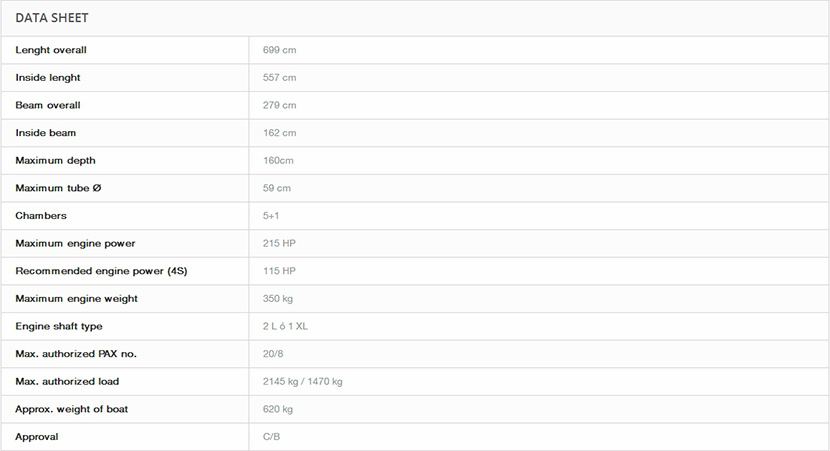This screenshot has width=830, height=451.
Task: Click the 279 cm value
Action: (279, 105)
